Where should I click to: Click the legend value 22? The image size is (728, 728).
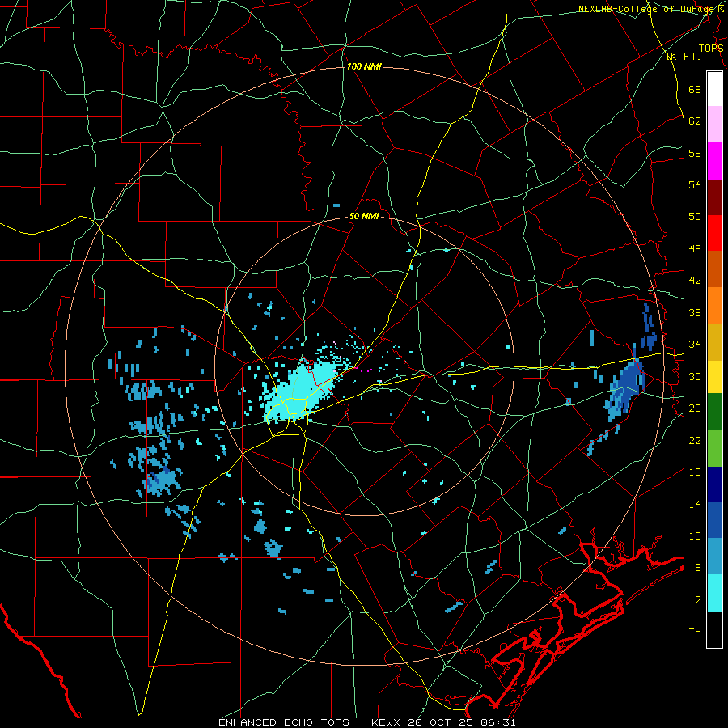pos(695,440)
